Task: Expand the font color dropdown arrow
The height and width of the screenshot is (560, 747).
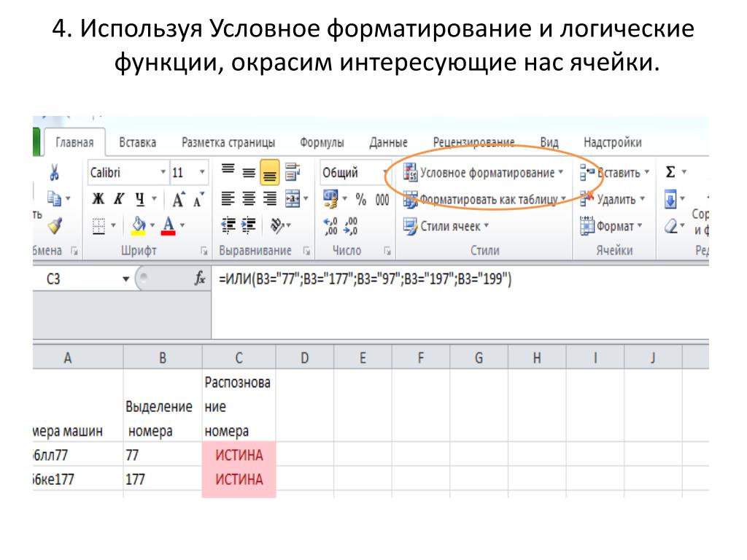Action: click(x=182, y=225)
